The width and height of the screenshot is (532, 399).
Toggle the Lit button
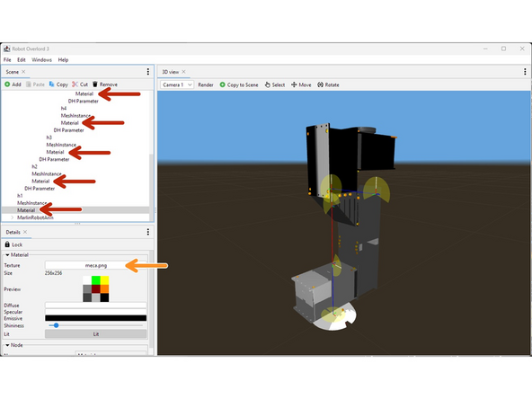[x=95, y=334]
